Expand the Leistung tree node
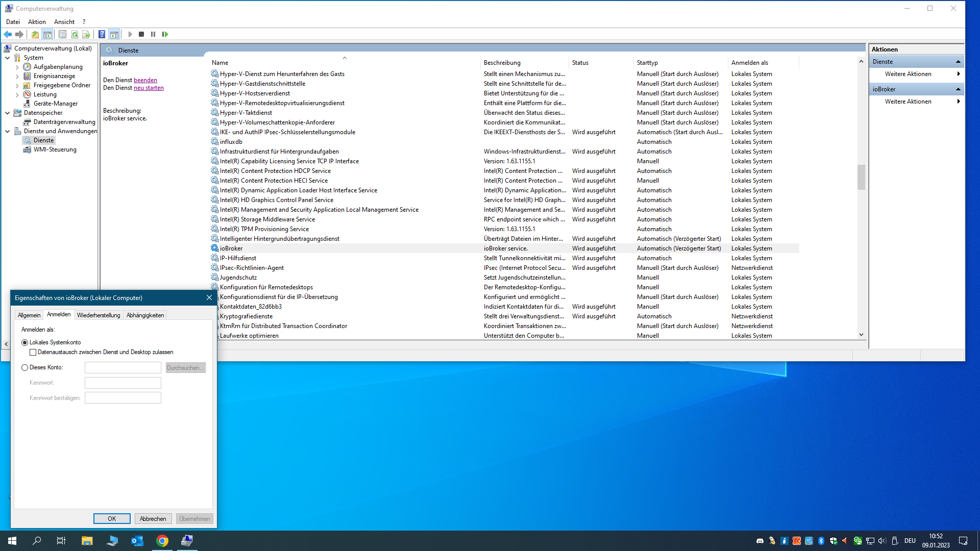Image resolution: width=980 pixels, height=551 pixels. [17, 94]
